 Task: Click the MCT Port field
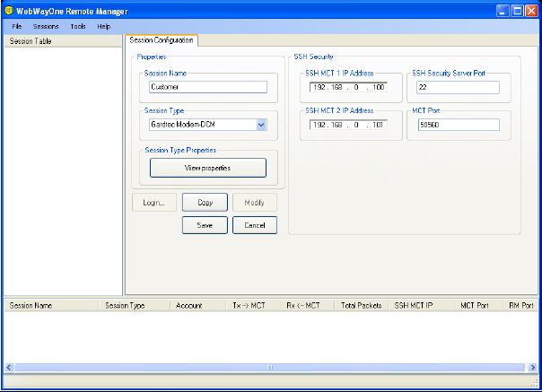tap(458, 125)
